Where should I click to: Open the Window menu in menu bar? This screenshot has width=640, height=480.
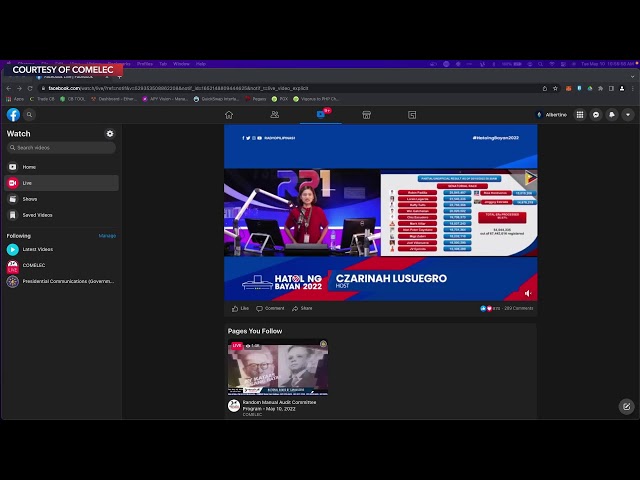[181, 64]
